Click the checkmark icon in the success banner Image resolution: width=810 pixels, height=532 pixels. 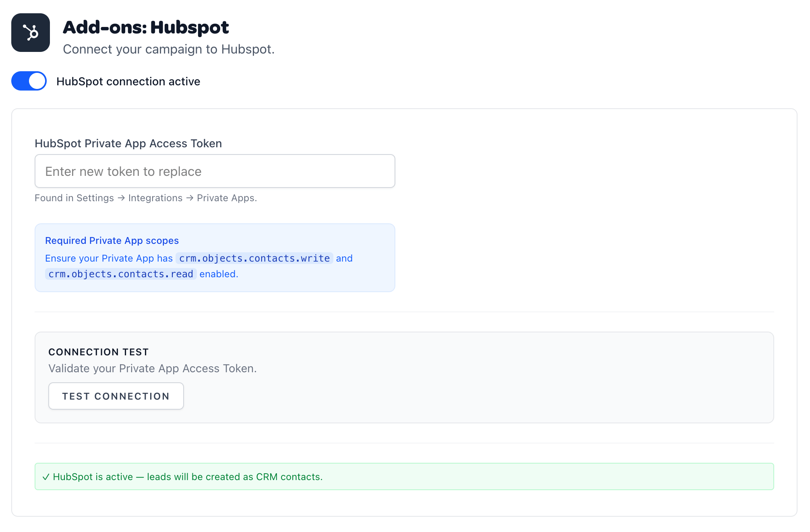pyautogui.click(x=46, y=476)
